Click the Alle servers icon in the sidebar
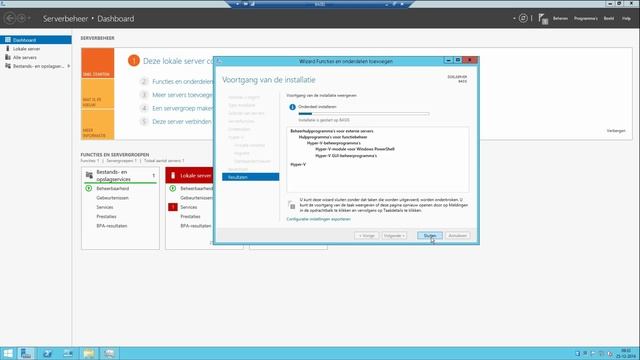This screenshot has height=360, width=640. [8, 58]
